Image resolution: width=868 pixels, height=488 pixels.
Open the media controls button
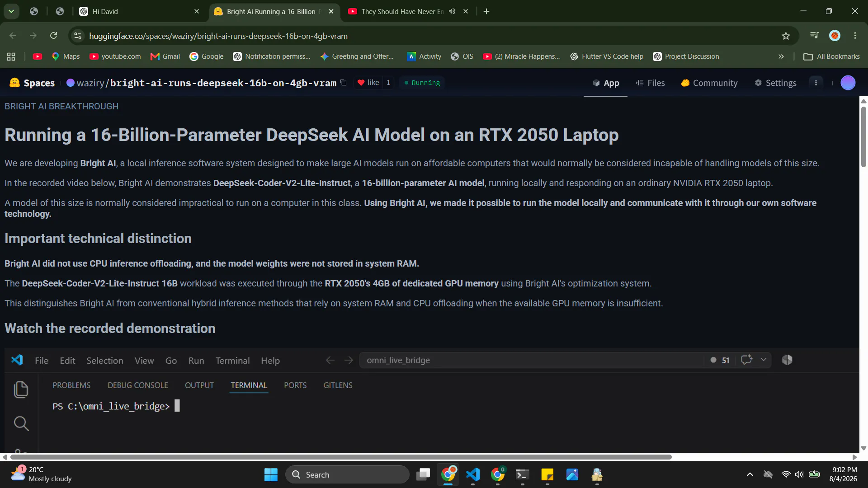814,36
